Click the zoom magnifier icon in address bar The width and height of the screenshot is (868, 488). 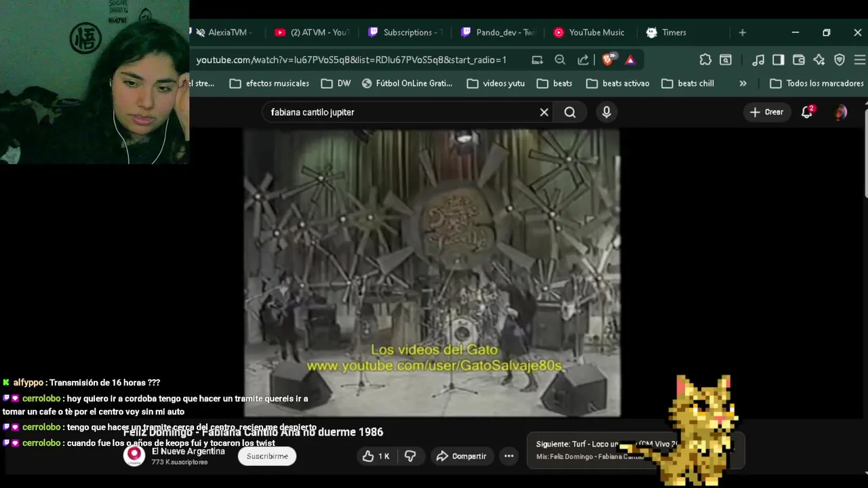click(560, 60)
